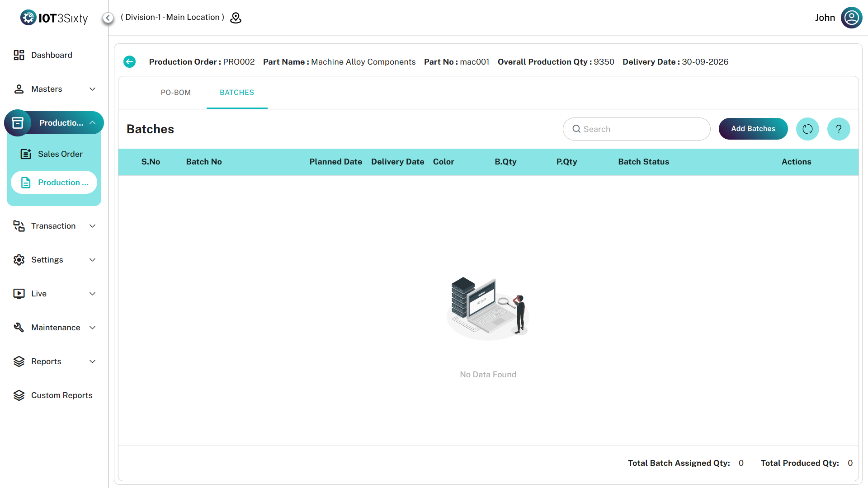Expand the Transaction menu
868x488 pixels.
click(x=54, y=226)
